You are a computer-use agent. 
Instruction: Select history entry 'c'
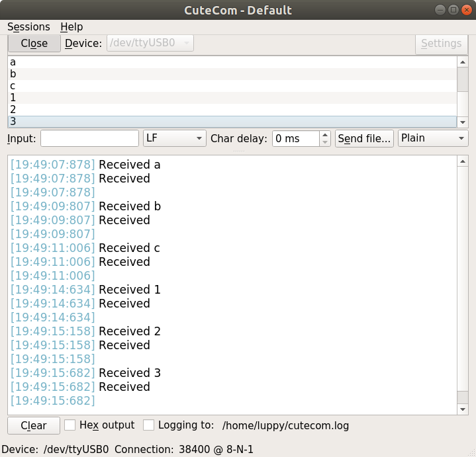232,86
